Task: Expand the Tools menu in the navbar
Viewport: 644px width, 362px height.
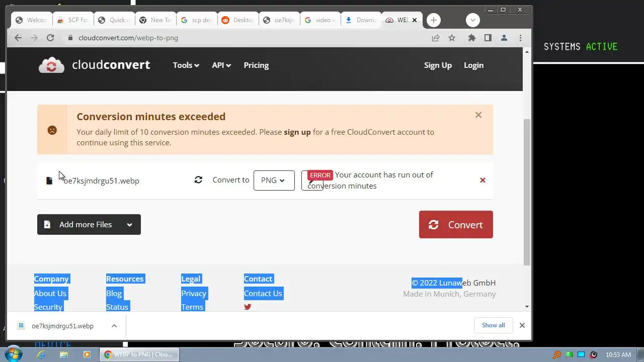Action: [x=186, y=65]
